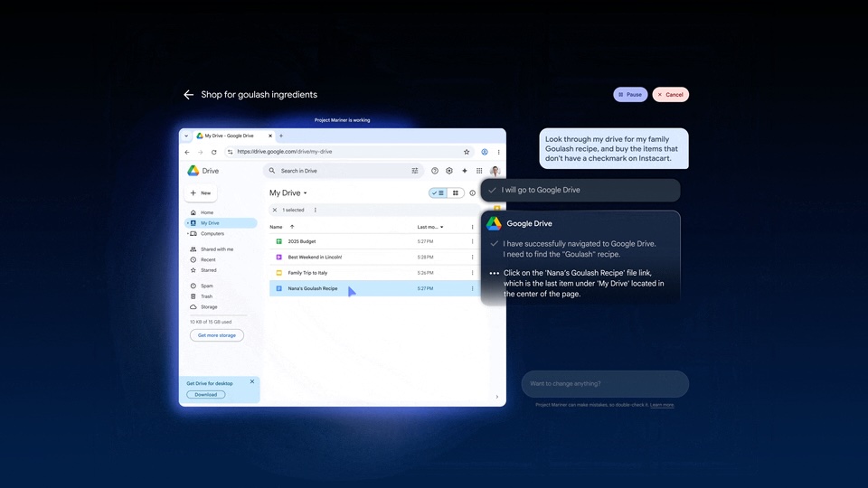Click the 'Want to change anything?' field

coord(604,384)
